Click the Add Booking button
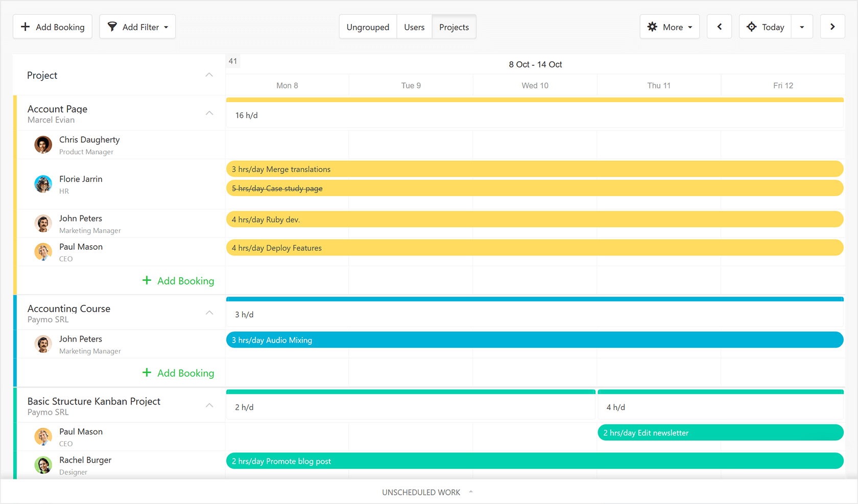The image size is (858, 504). (x=52, y=27)
